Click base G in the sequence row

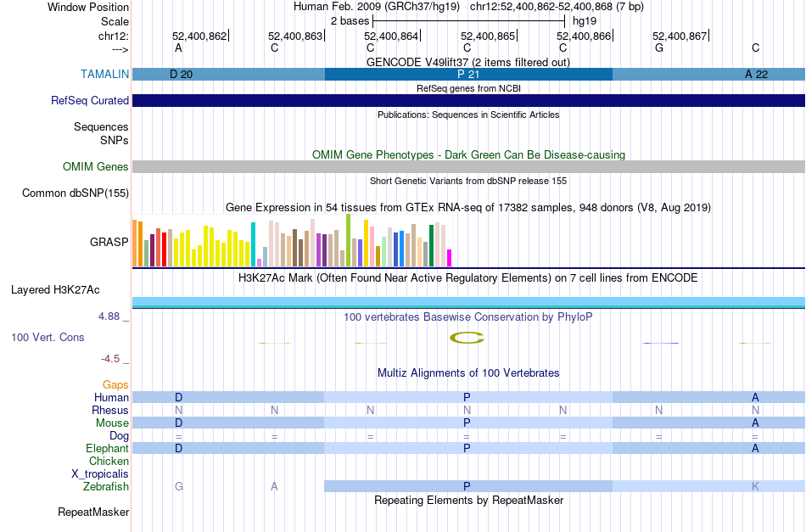point(659,48)
